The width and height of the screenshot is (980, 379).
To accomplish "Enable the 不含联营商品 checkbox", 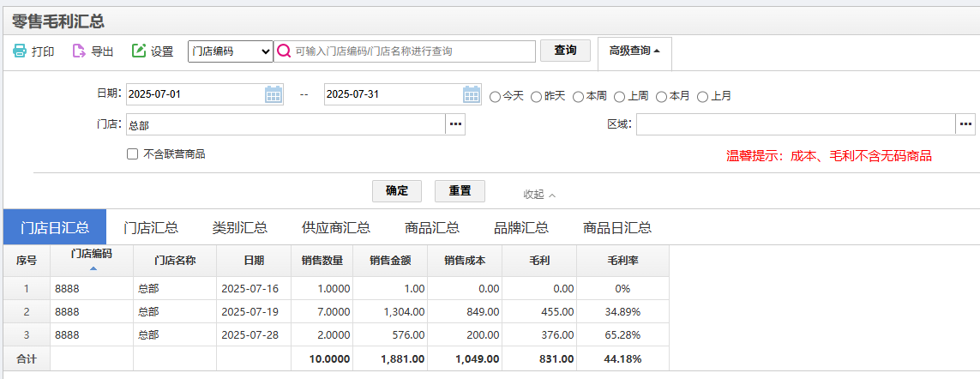I will click(132, 153).
